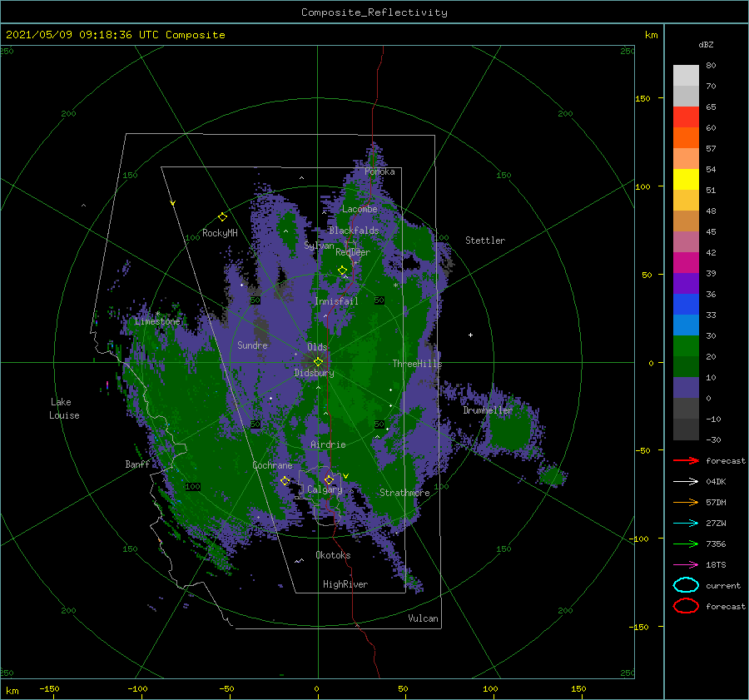Click the Airdrie city label

pos(328,444)
